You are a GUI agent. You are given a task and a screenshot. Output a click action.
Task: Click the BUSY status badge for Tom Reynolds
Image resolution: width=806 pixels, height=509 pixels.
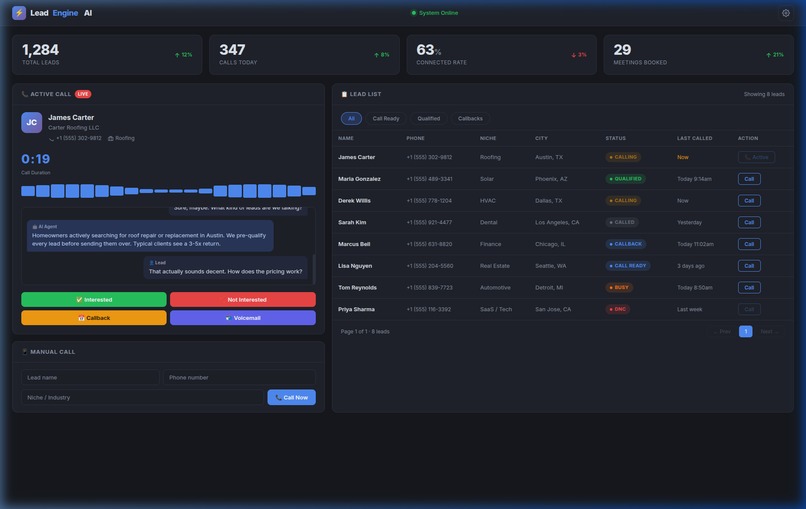(619, 287)
